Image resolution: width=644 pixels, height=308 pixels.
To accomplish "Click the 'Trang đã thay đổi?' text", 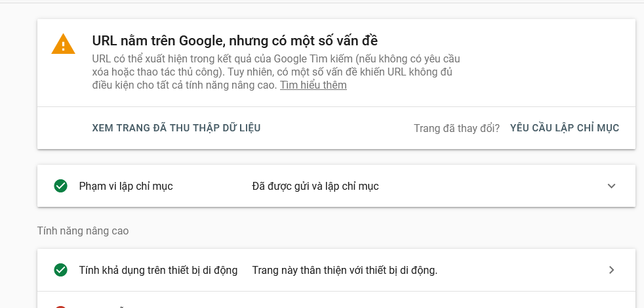I will 456,128.
